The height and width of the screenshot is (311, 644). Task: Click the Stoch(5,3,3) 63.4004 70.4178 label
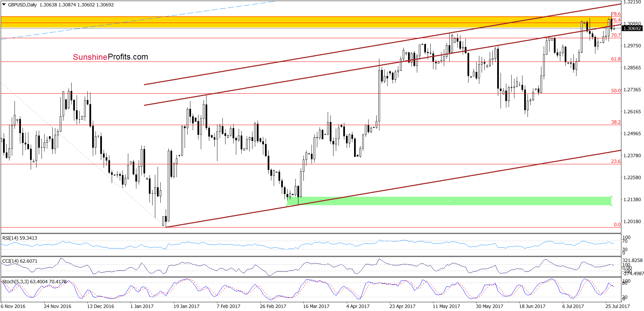click(x=34, y=281)
